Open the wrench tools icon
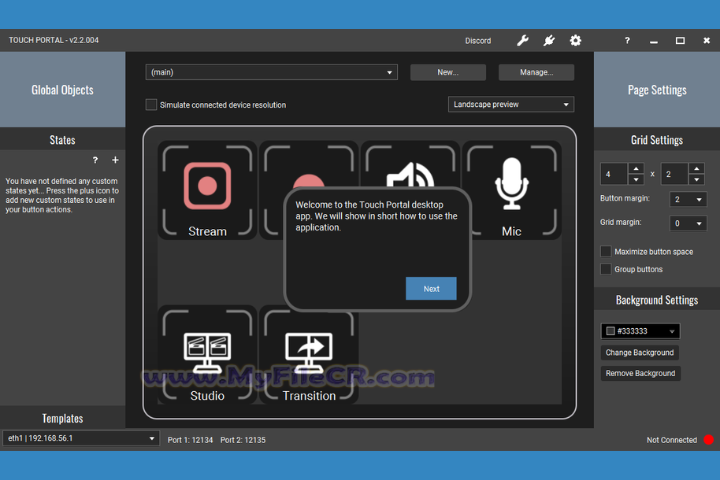This screenshot has height=480, width=720. coord(523,40)
